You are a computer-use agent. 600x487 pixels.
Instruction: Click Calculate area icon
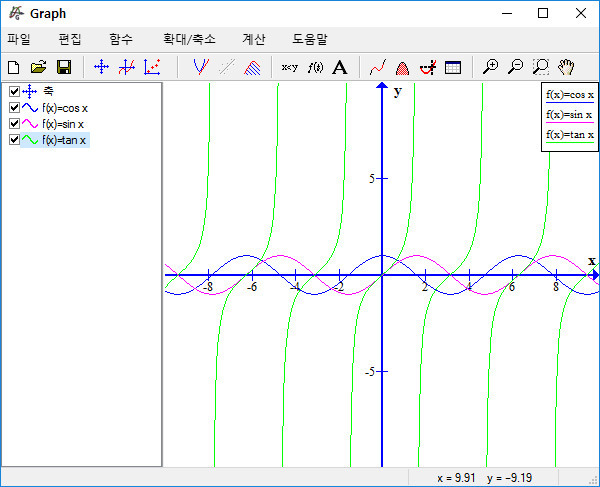click(403, 68)
